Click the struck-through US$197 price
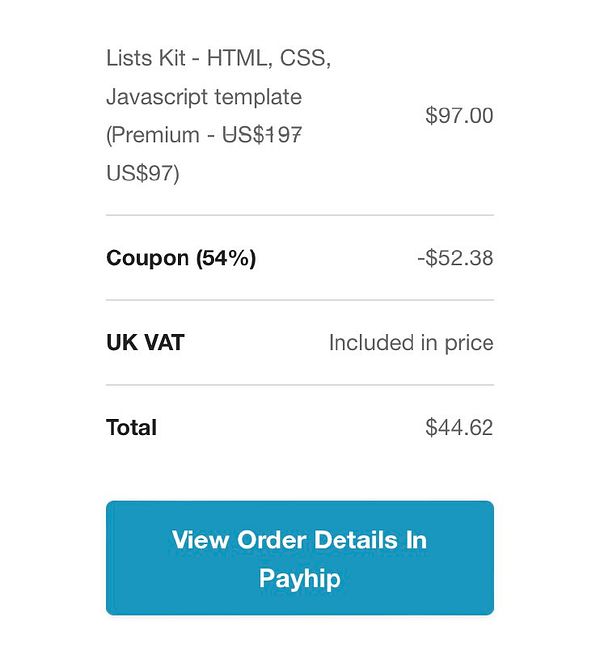This screenshot has width=600, height=647. [262, 135]
